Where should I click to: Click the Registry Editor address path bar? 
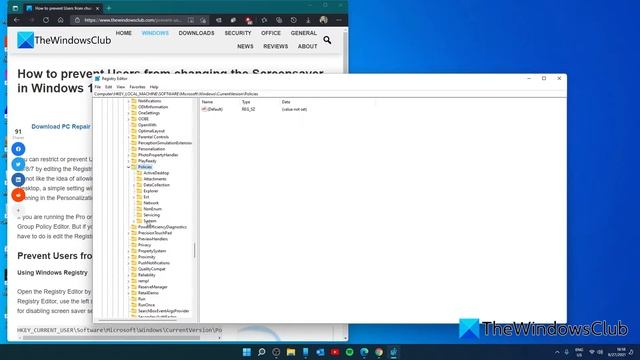click(x=329, y=94)
